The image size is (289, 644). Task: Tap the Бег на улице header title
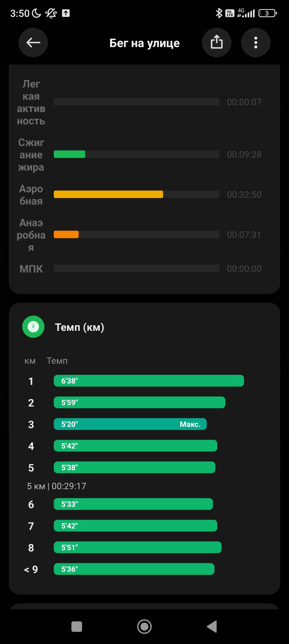pyautogui.click(x=144, y=43)
